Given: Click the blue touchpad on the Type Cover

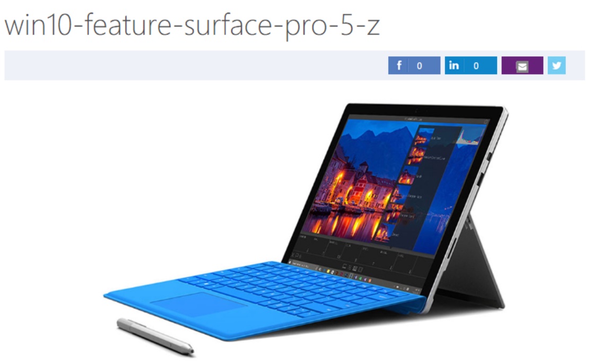Looking at the screenshot, I should coord(198,303).
